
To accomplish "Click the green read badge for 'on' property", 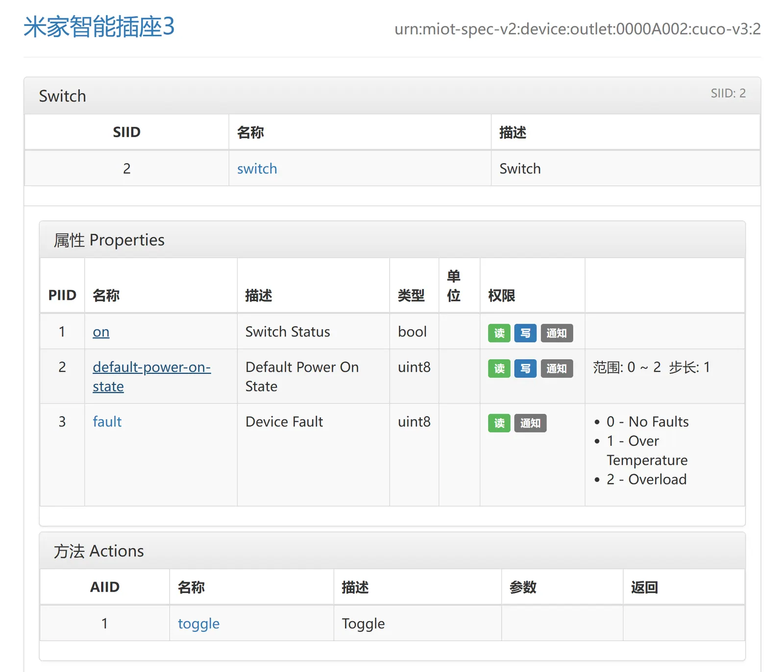I will tap(499, 333).
